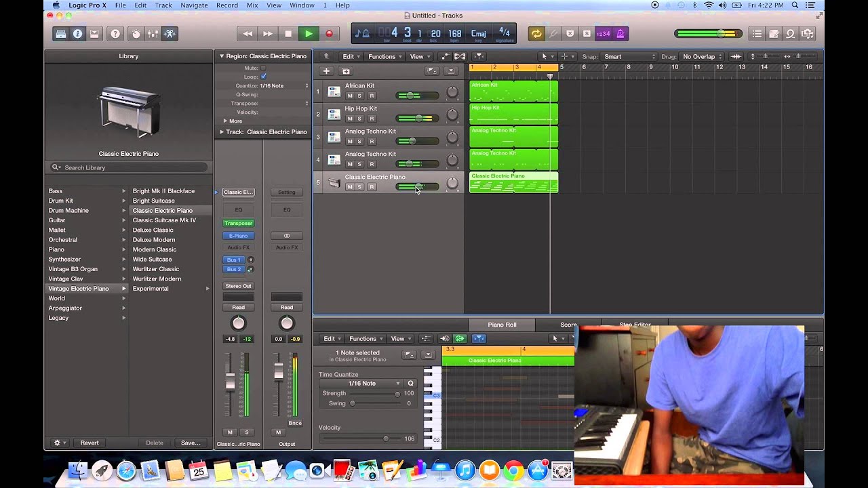The image size is (868, 488).
Task: Open the Time Quantize 1/16 Note dropdown
Action: (361, 384)
